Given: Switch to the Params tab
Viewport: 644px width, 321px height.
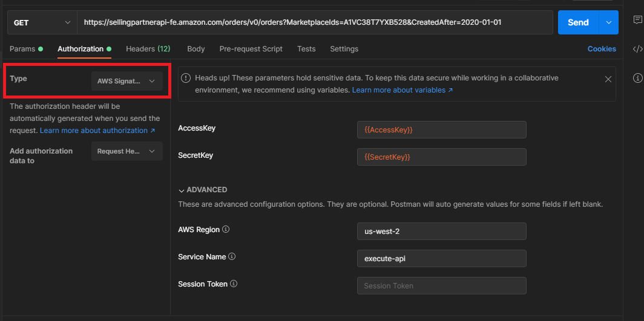Looking at the screenshot, I should (x=25, y=49).
